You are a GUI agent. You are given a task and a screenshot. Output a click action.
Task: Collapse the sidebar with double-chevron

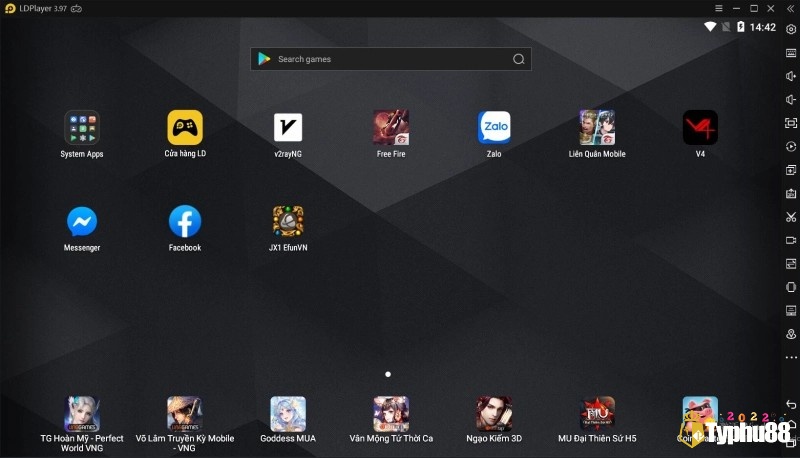[791, 8]
